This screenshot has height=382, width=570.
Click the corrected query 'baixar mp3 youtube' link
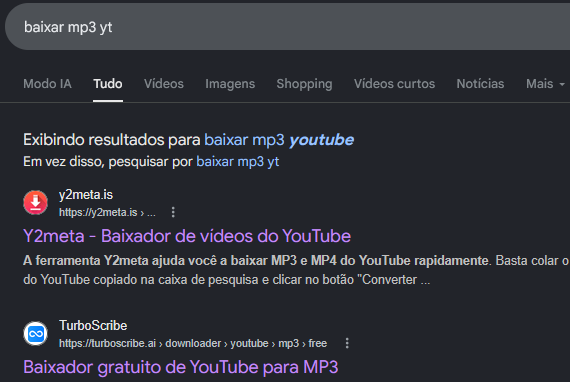point(279,140)
